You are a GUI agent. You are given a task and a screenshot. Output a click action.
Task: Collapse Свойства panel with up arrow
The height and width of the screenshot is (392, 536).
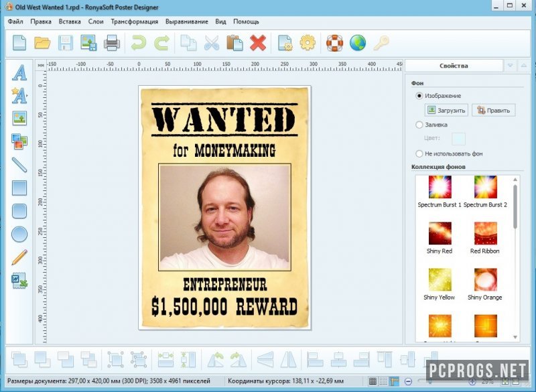click(523, 66)
